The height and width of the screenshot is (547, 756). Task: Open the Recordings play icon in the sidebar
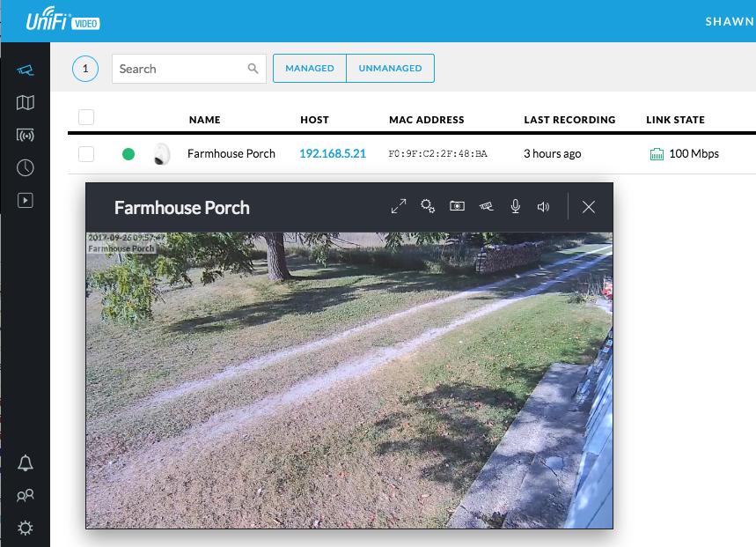click(x=26, y=200)
